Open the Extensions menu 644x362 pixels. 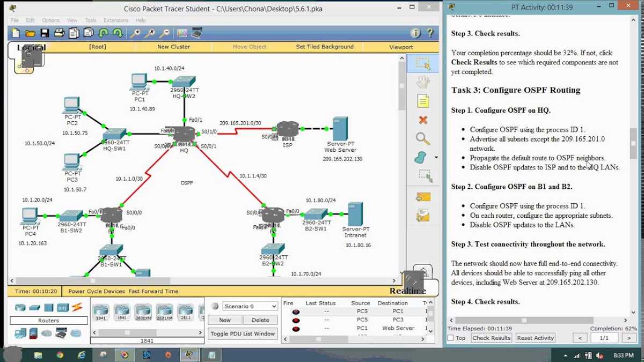pos(116,20)
